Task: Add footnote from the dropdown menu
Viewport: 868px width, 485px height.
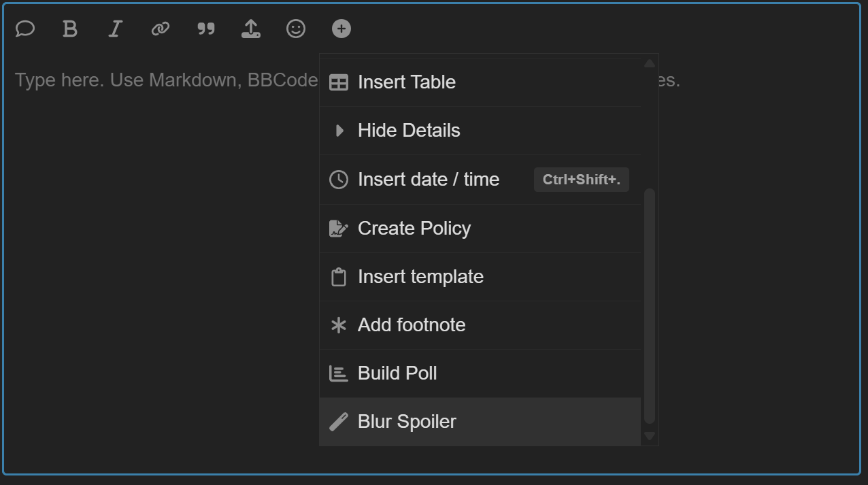Action: [480, 325]
